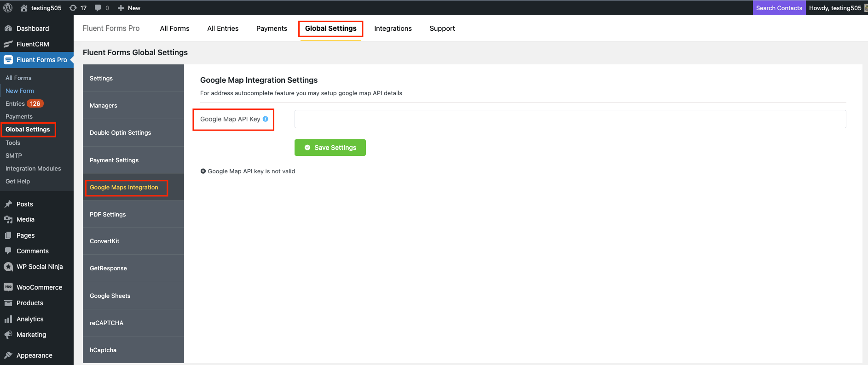Image resolution: width=868 pixels, height=365 pixels.
Task: Click the Search Contacts button
Action: point(779,8)
